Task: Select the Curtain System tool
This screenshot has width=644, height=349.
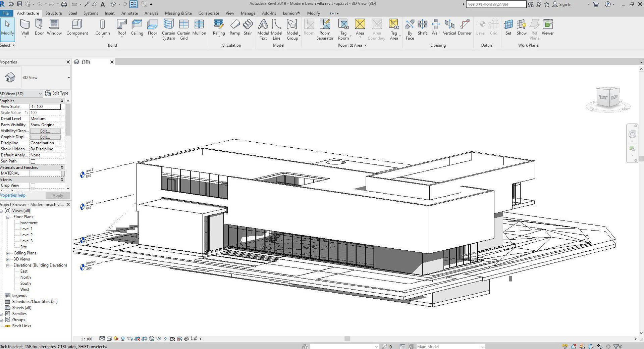Action: pyautogui.click(x=168, y=30)
